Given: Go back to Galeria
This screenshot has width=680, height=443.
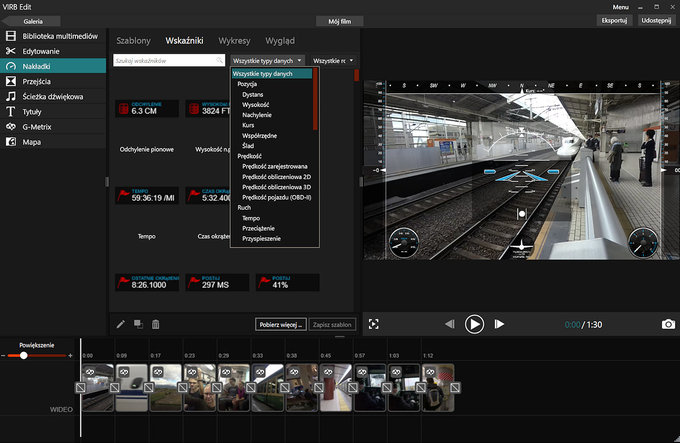Looking at the screenshot, I should (31, 21).
